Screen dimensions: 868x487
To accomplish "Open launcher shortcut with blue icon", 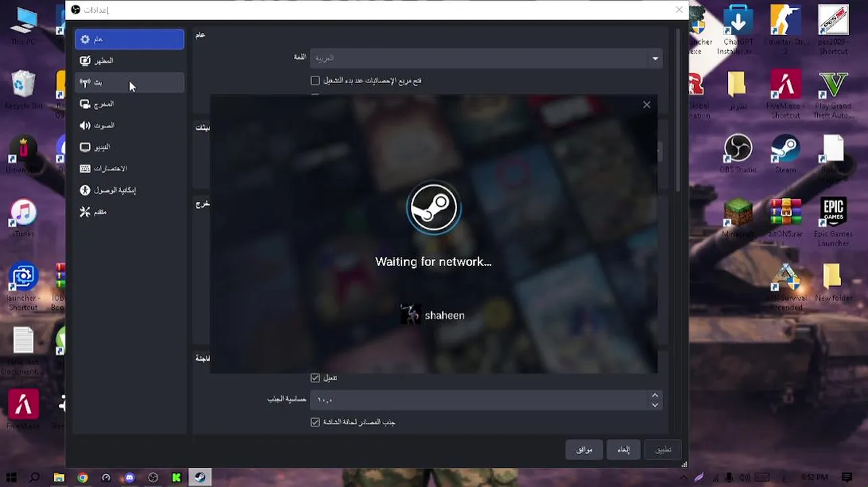I will 24,287.
